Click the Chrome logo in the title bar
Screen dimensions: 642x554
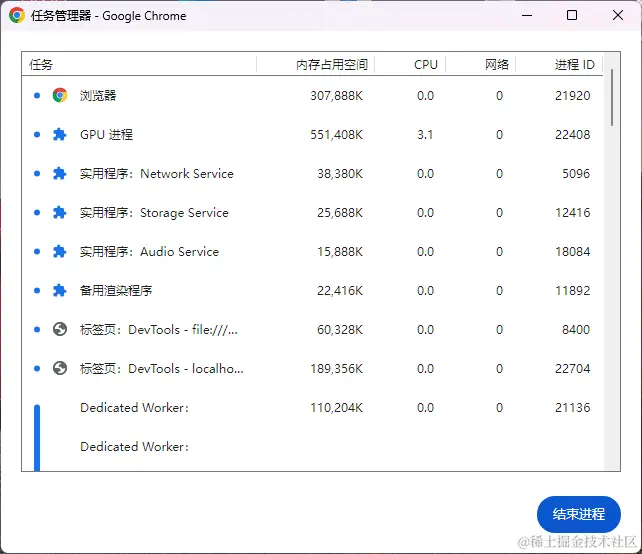pos(17,16)
